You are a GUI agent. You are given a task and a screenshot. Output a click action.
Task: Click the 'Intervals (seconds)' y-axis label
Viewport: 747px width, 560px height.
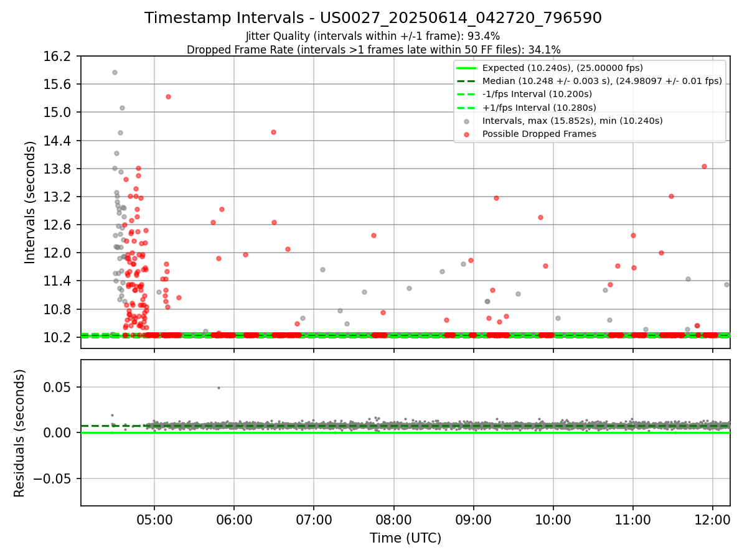tap(31, 202)
